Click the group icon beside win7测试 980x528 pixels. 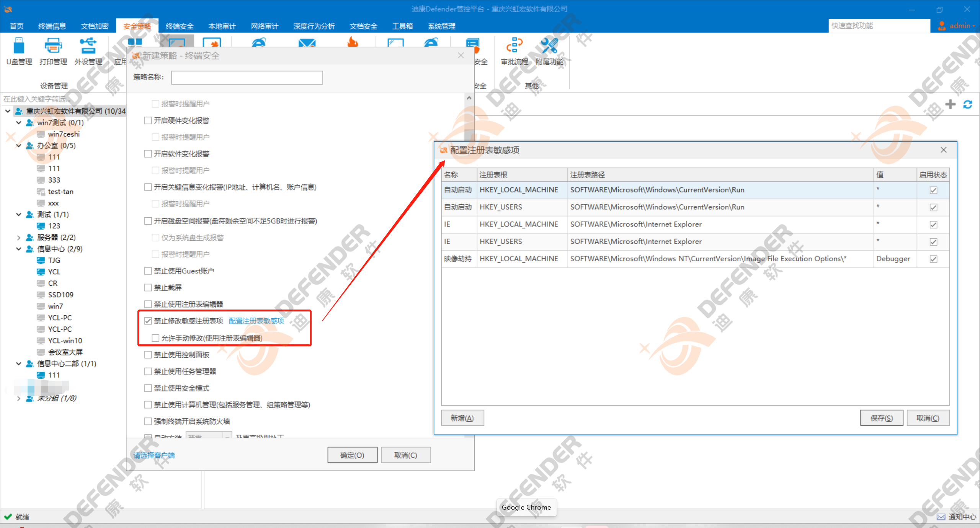(30, 122)
